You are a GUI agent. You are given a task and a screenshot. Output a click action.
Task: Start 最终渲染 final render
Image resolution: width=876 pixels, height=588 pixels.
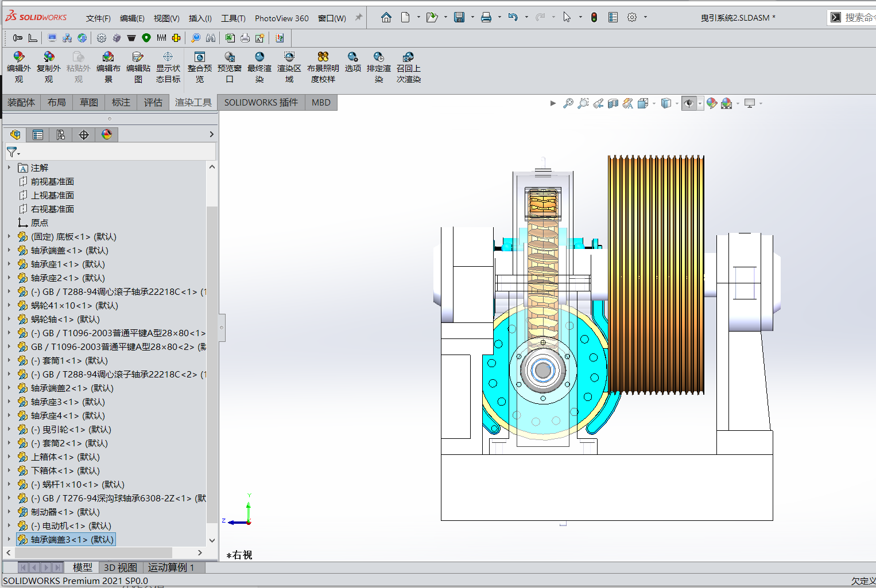pyautogui.click(x=259, y=57)
